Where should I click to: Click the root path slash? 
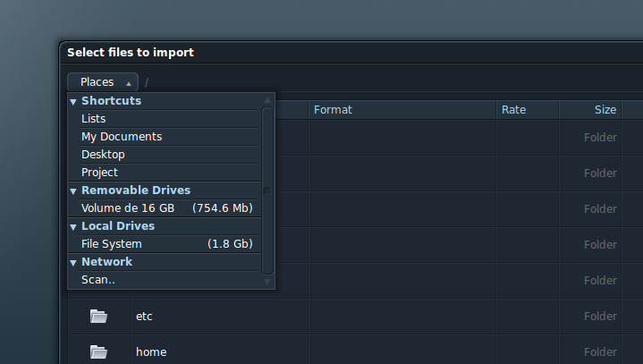(x=147, y=82)
